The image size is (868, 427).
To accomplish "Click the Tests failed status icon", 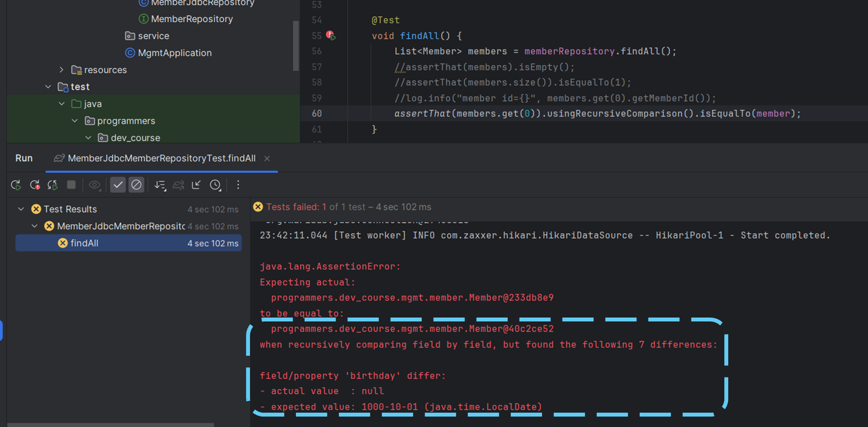I will [x=258, y=207].
